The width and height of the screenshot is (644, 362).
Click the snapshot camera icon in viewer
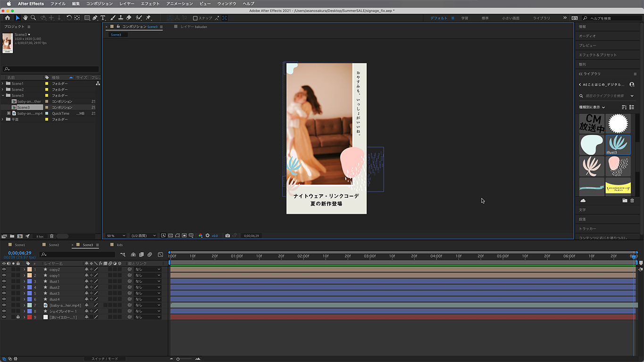tap(227, 236)
